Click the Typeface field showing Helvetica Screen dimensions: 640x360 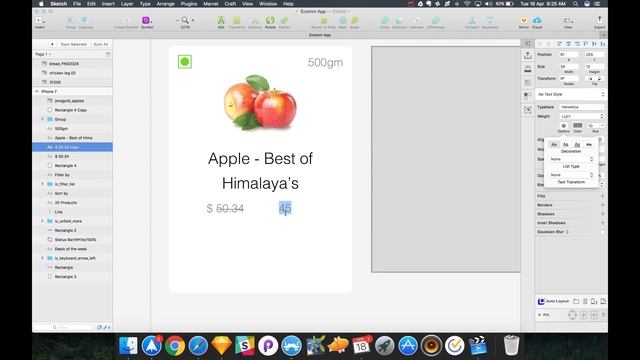[x=582, y=107]
